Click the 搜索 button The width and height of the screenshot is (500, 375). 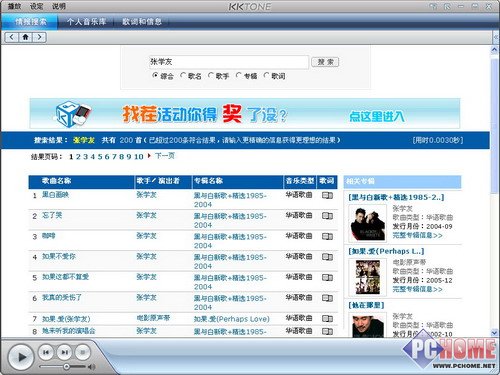point(325,62)
